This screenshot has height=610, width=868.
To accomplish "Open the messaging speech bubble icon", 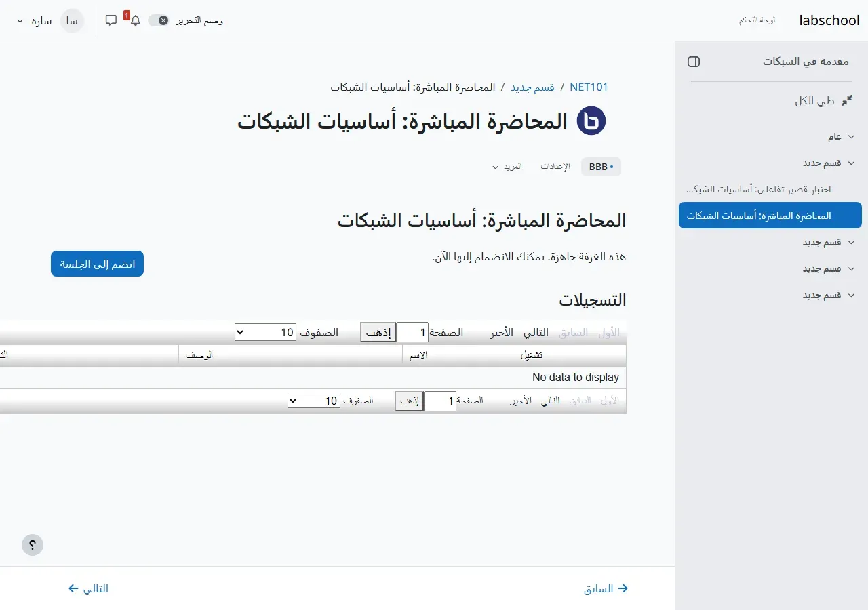I will tap(111, 20).
